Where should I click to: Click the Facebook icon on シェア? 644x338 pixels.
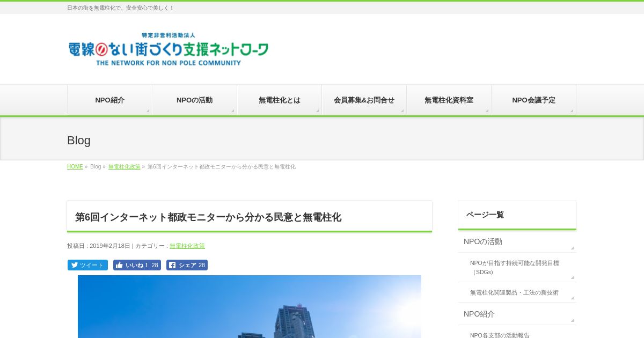(172, 265)
